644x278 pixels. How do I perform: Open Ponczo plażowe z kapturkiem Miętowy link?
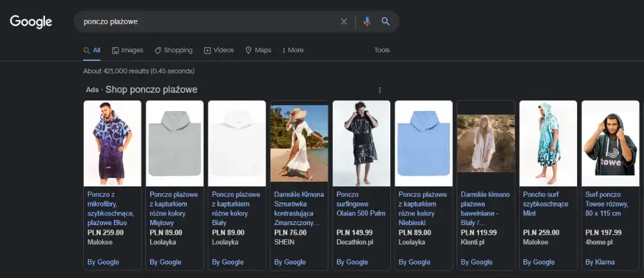(174, 208)
